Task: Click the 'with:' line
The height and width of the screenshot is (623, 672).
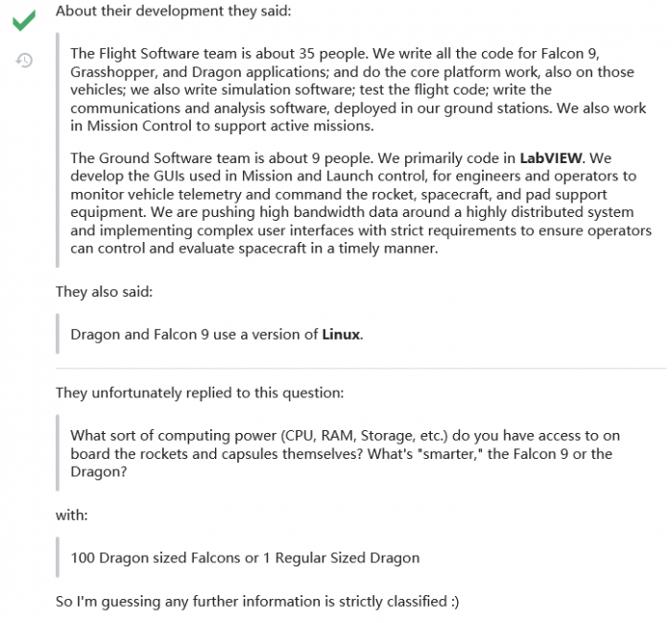Action: point(74,515)
